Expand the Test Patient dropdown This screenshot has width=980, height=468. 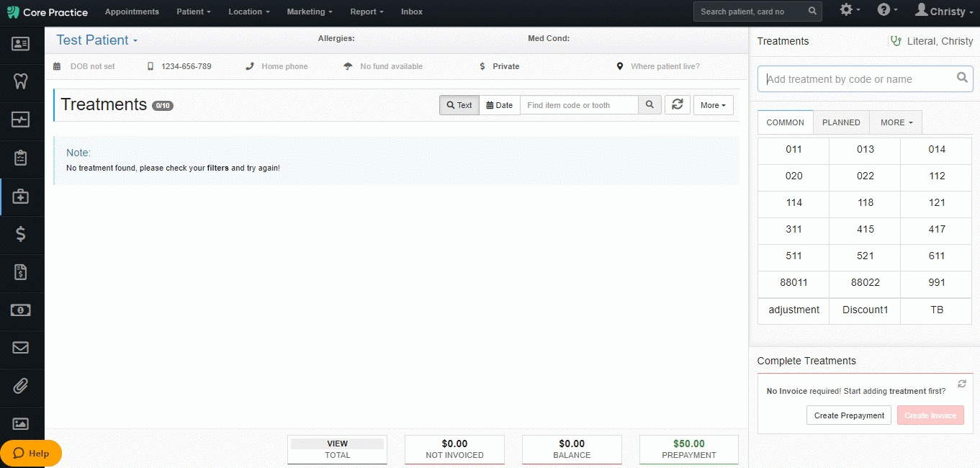(97, 40)
